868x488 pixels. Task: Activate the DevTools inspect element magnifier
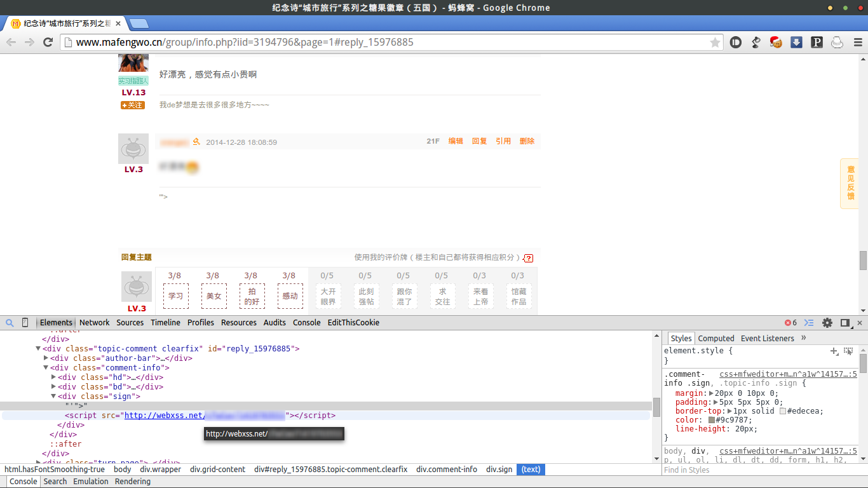10,323
